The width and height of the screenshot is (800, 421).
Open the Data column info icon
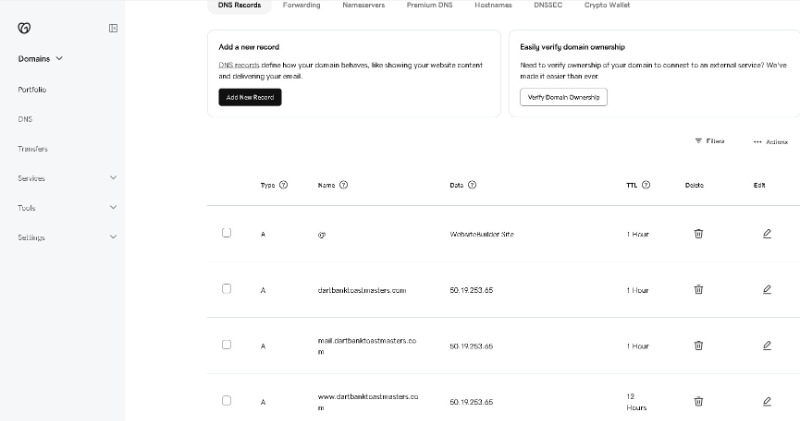pos(472,185)
